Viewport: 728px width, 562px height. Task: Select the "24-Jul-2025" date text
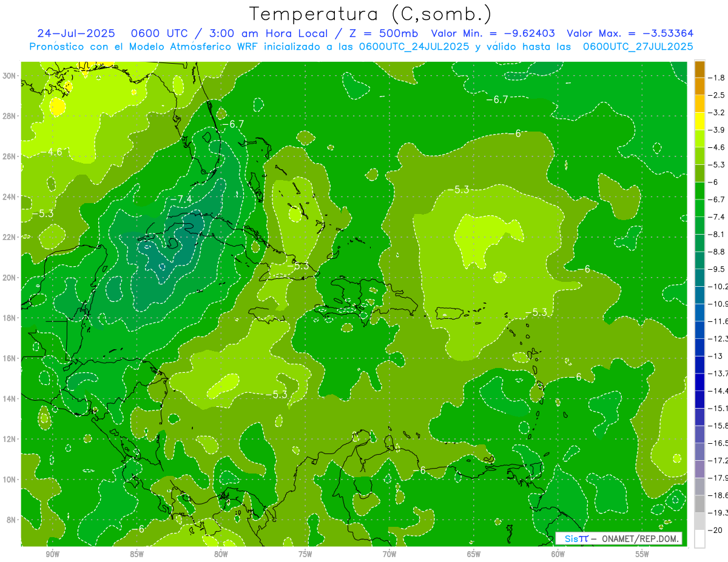click(x=75, y=33)
